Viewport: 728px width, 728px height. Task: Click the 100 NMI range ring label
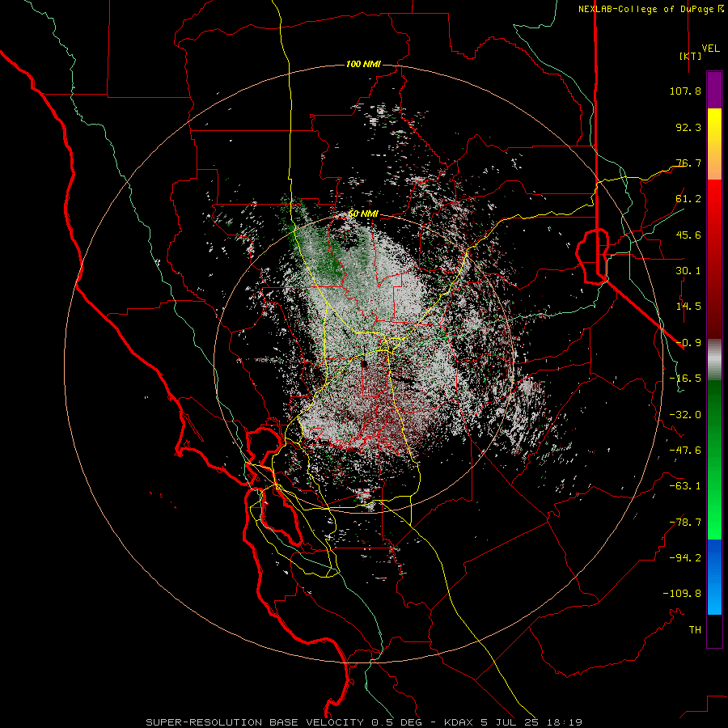point(363,64)
